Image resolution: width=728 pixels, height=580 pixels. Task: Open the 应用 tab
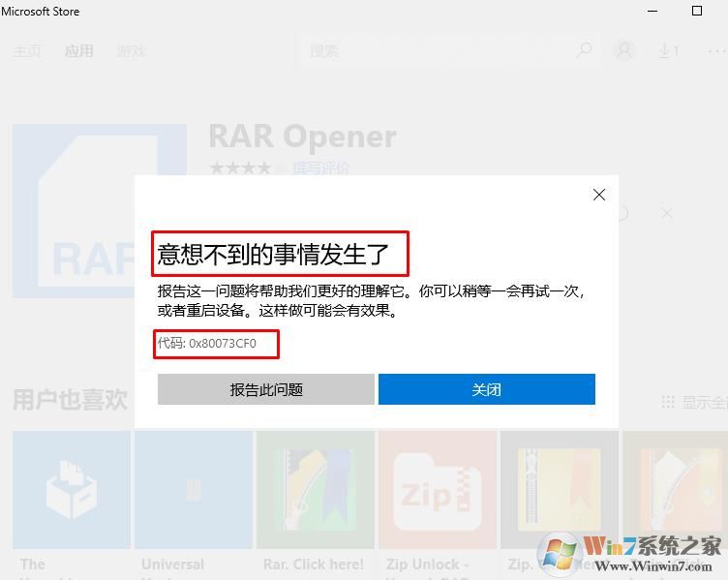(x=79, y=51)
